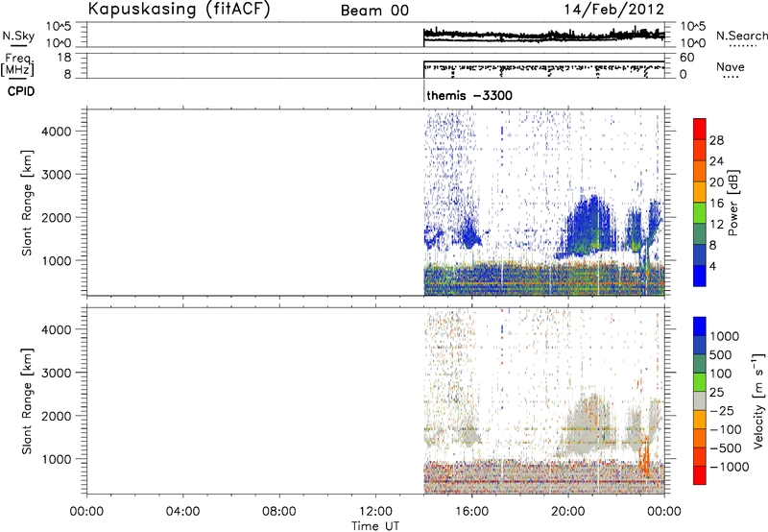Screen dimensions: 768x532
Task: Click the large blue scatter blob near 21:00 in power panel
Action: (x=589, y=226)
